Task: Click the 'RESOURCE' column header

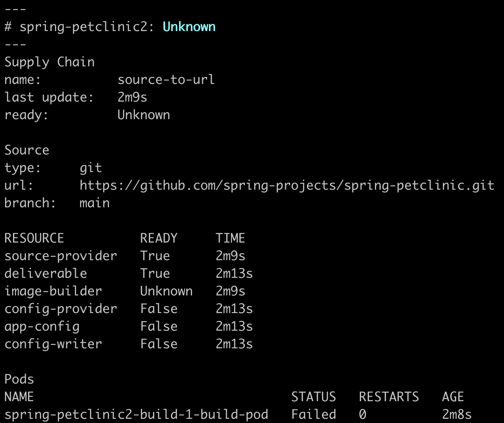Action: 34,238
